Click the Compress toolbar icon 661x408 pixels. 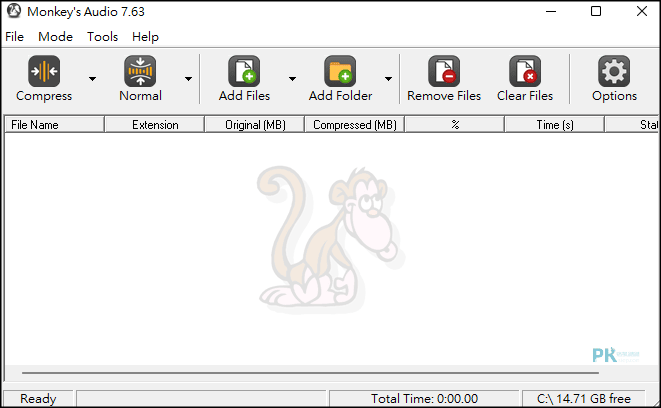click(x=44, y=71)
